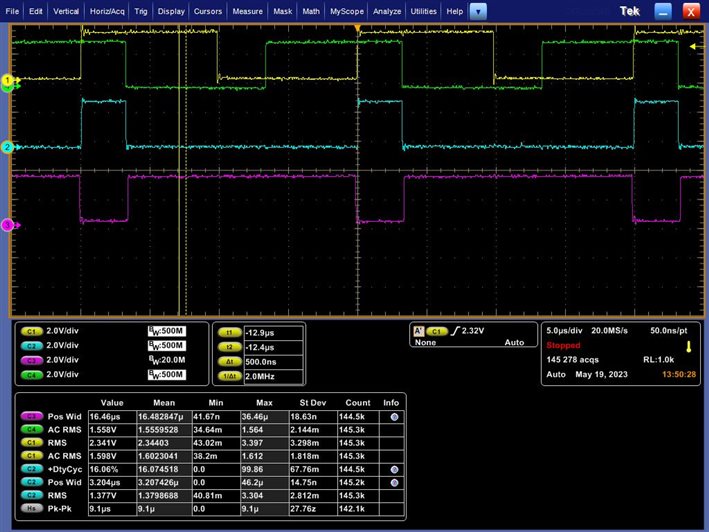This screenshot has height=532, width=709.
Task: Click the info indicator for +DtyCyc row
Action: 395,467
